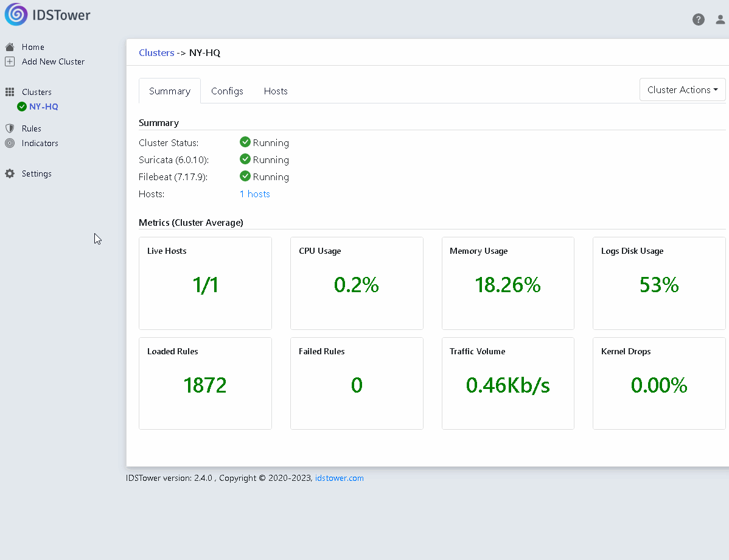Screen dimensions: 729x560
Task: Go back via the Clusters breadcrumb link
Action: click(156, 52)
